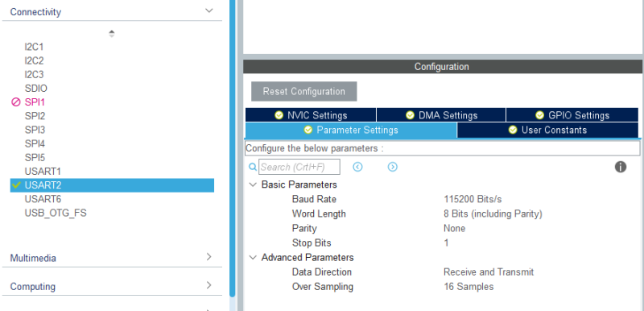
Task: Click the Data Direction parameter label
Action: 321,272
